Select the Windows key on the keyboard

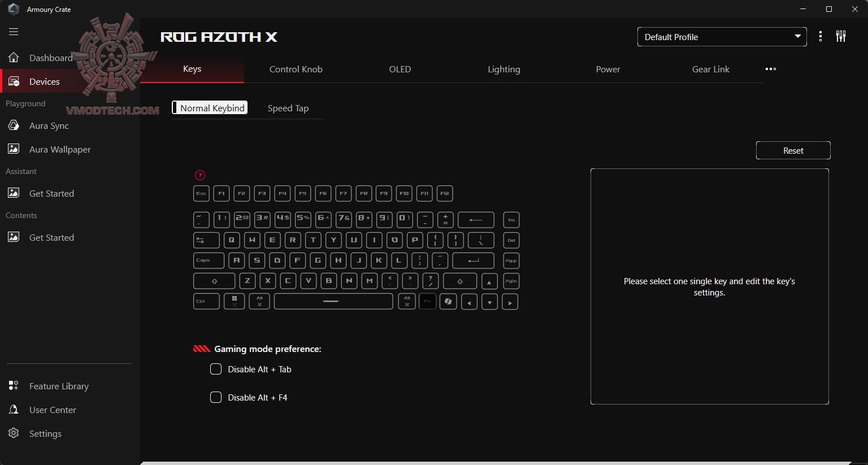tap(235, 301)
